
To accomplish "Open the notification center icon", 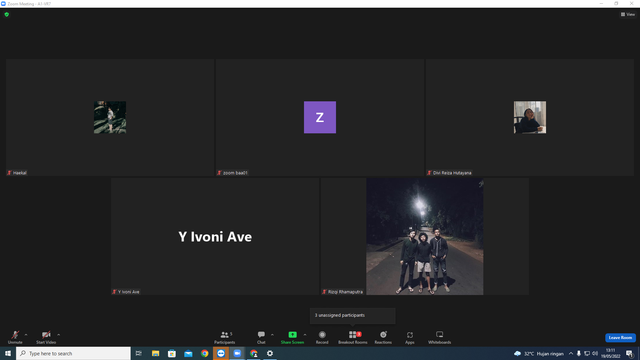I will [x=629, y=353].
